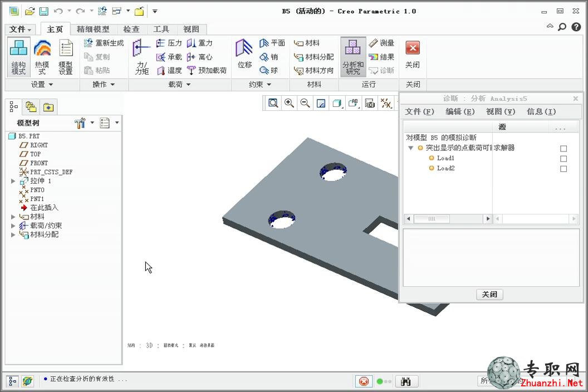This screenshot has width=588, height=392.
Task: Click the Save icon in the quick access toolbar
Action: click(x=44, y=11)
